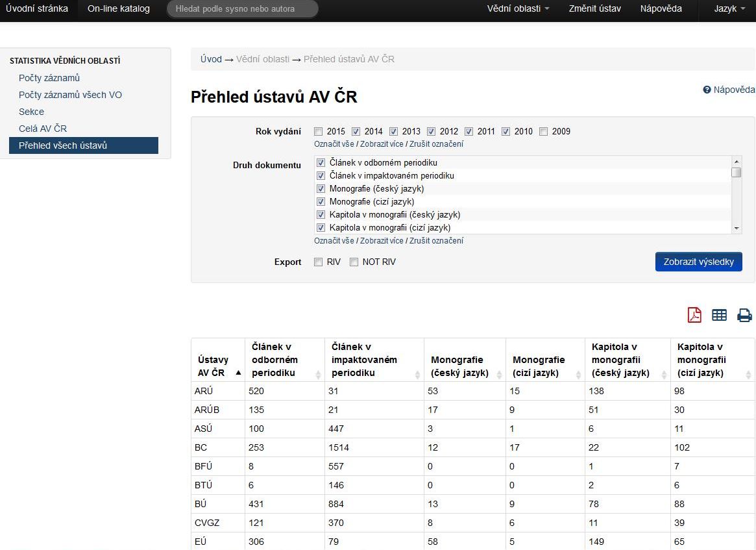The width and height of the screenshot is (756, 550).
Task: Enable the RIV export checkbox
Action: pos(318,262)
